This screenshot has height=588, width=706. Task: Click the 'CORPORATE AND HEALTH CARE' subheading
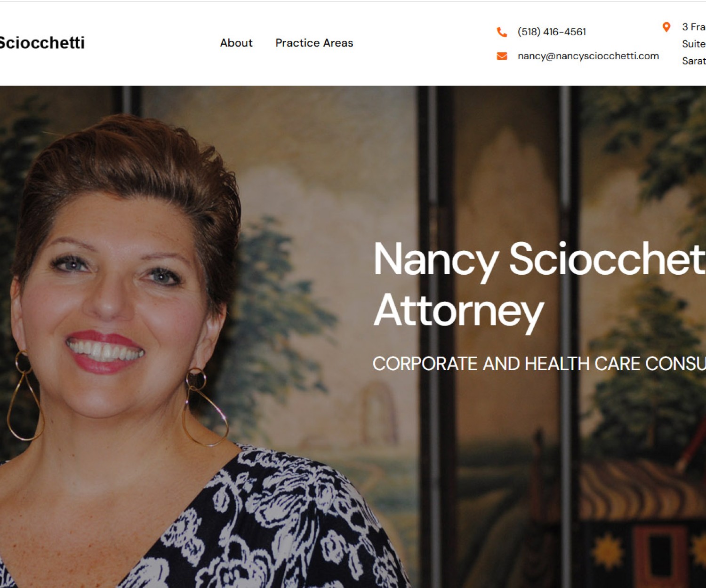point(506,364)
